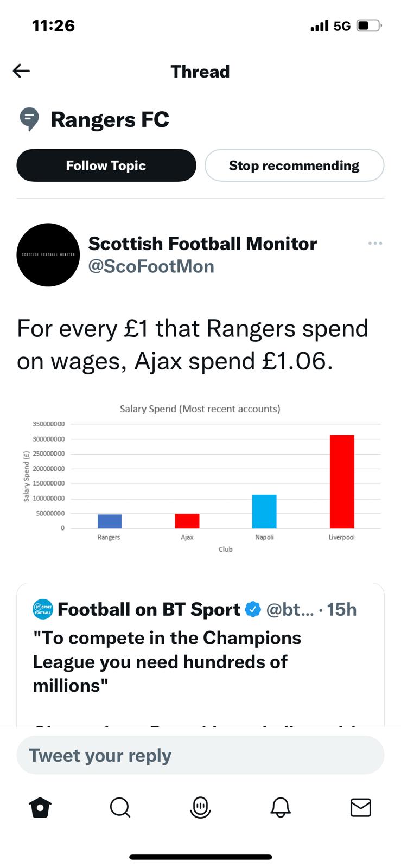Open the Search tab
This screenshot has width=401, height=868.
[x=120, y=808]
